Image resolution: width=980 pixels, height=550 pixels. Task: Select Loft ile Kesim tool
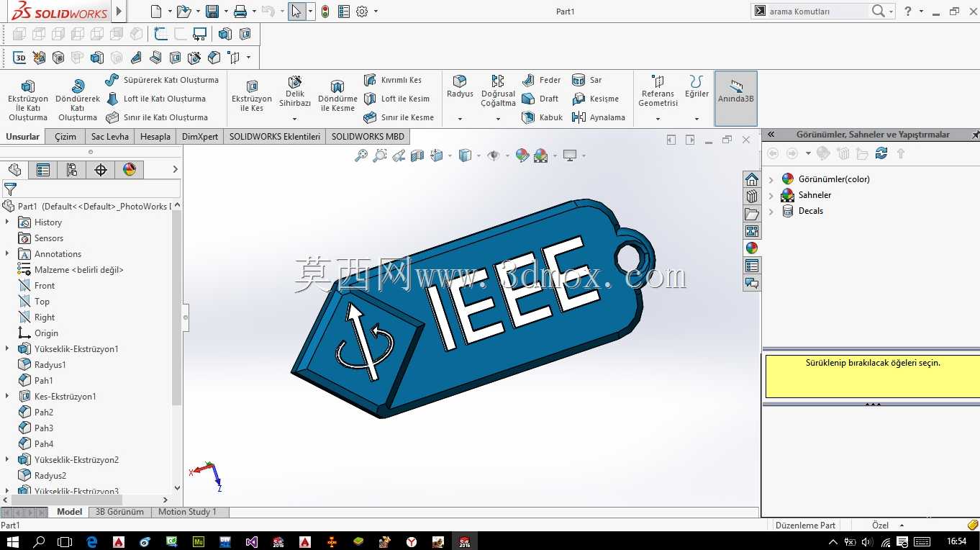[396, 99]
